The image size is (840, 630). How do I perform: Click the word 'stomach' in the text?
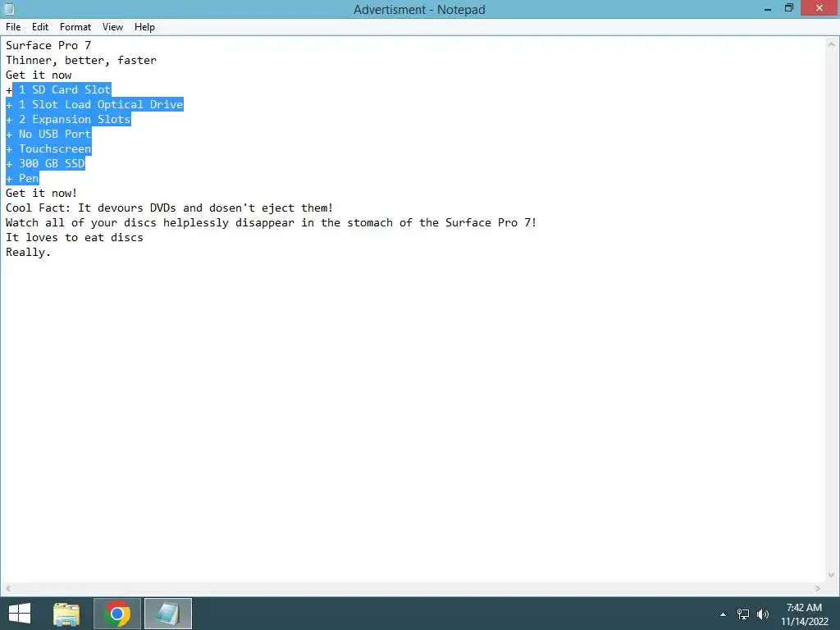coord(370,223)
